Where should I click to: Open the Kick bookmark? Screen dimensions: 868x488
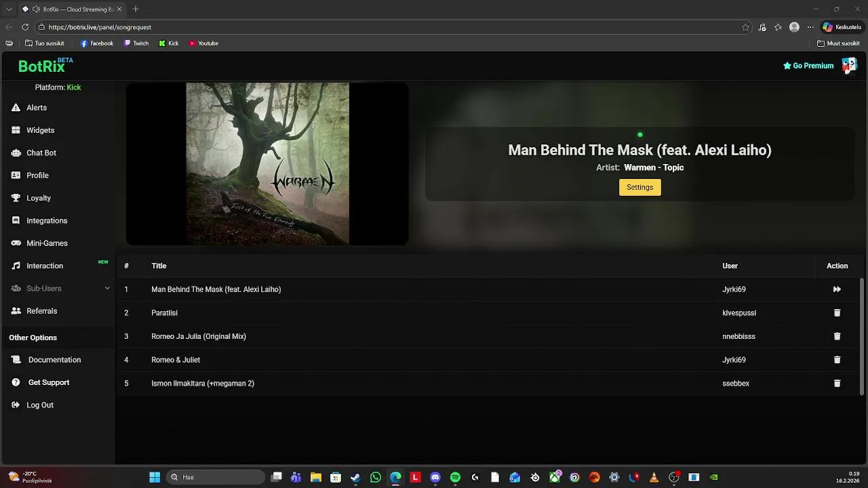[169, 43]
